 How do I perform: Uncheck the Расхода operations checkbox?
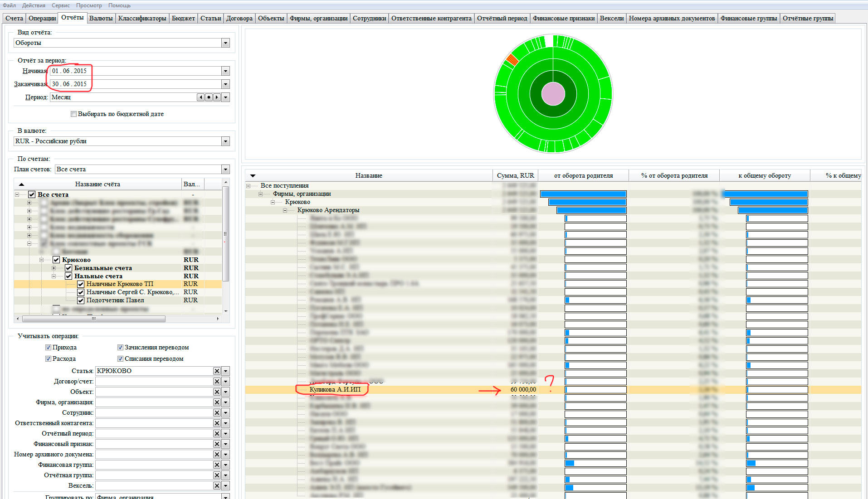pos(48,359)
